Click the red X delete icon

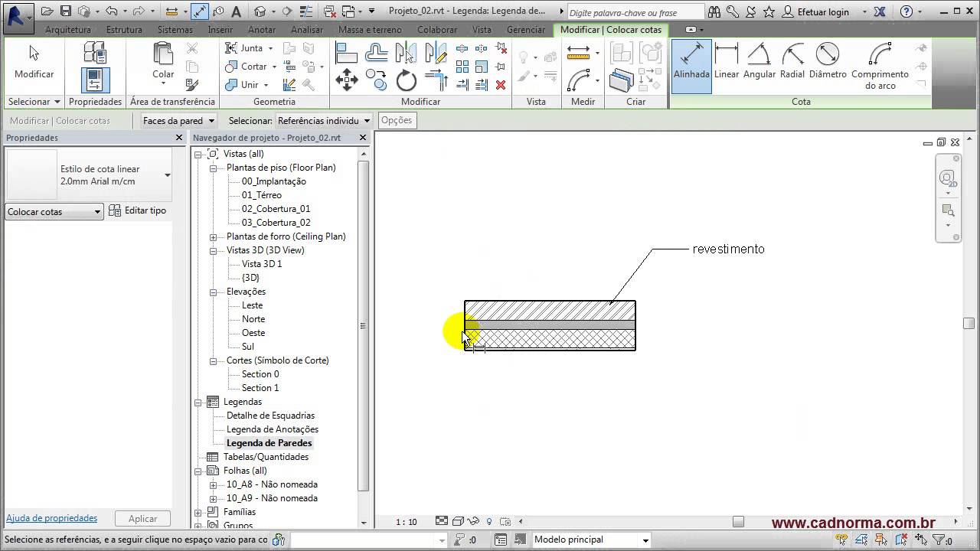[501, 85]
